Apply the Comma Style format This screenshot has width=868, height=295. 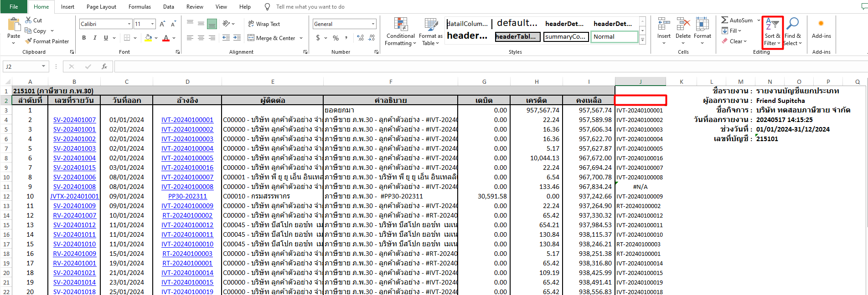(x=346, y=38)
